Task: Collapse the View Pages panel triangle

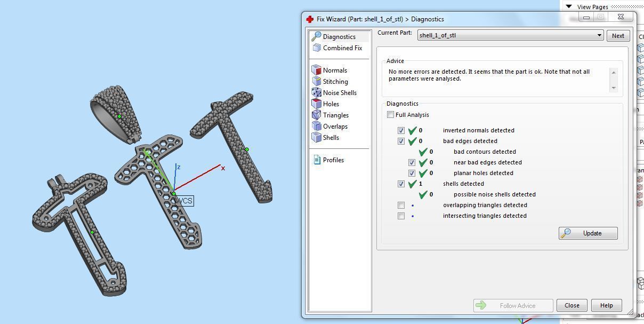Action: tap(569, 6)
